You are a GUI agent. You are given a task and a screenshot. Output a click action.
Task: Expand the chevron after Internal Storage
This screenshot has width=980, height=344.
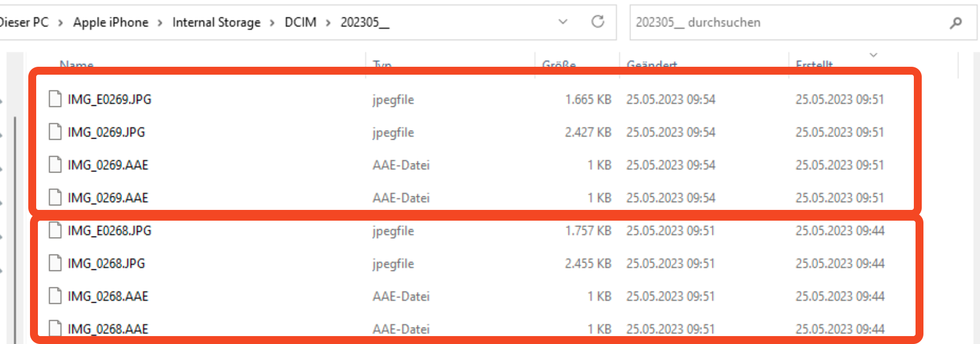point(273,23)
